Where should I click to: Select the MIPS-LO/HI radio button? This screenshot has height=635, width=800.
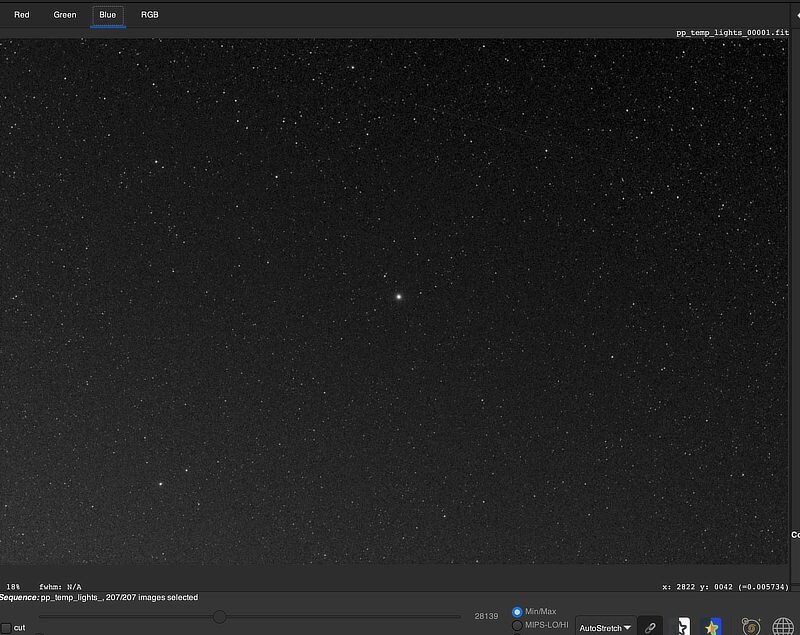coord(517,625)
